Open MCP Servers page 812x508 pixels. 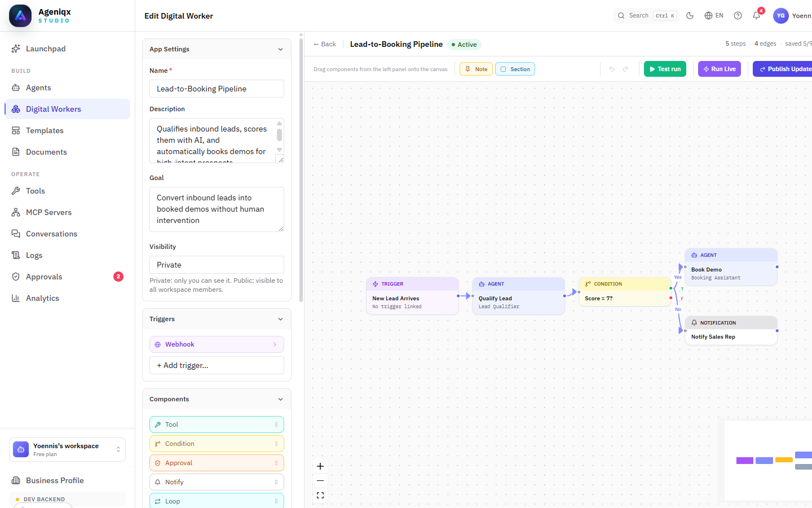67,212
